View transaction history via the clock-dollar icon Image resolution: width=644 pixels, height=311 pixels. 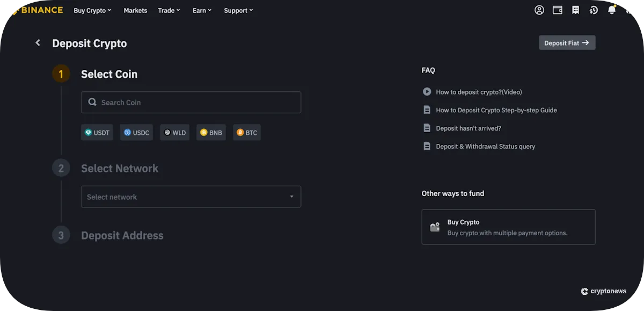point(594,10)
